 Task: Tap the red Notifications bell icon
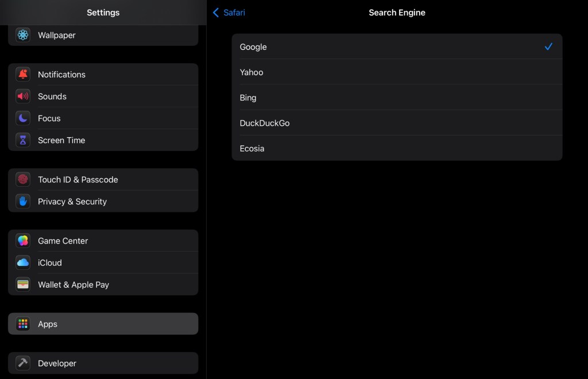[x=23, y=75]
